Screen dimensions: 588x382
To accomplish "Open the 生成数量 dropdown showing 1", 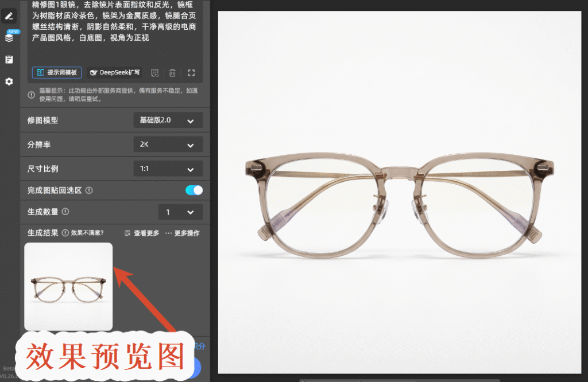I will click(x=180, y=212).
